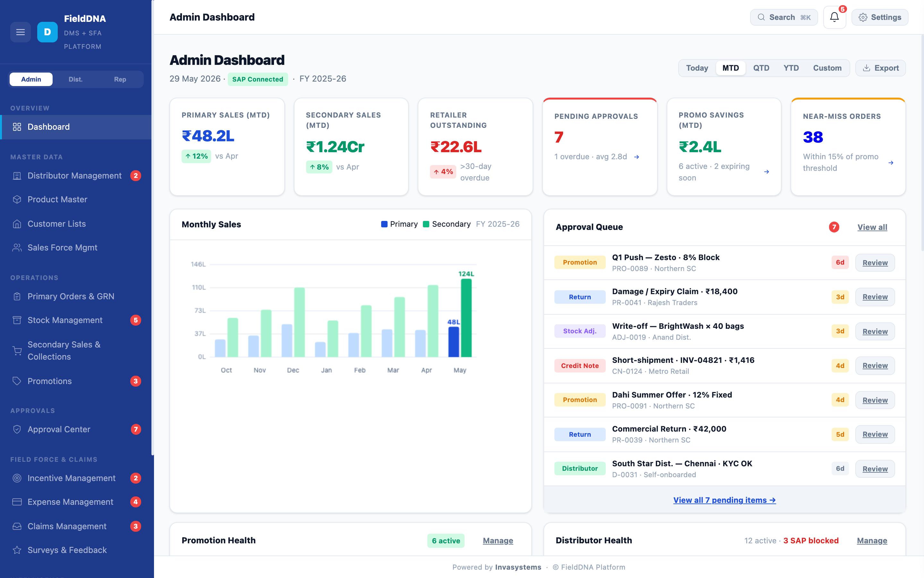Click the Retailer Outstanding ₹22.6L value

[456, 147]
